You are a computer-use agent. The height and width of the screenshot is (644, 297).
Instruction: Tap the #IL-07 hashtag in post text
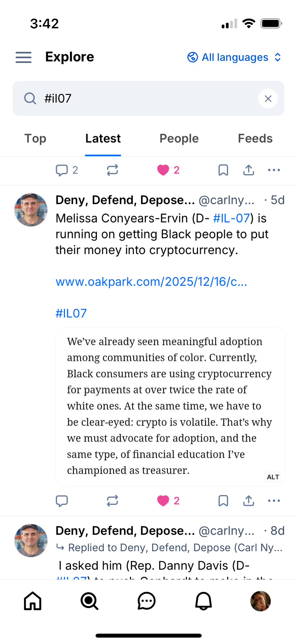coord(231,218)
